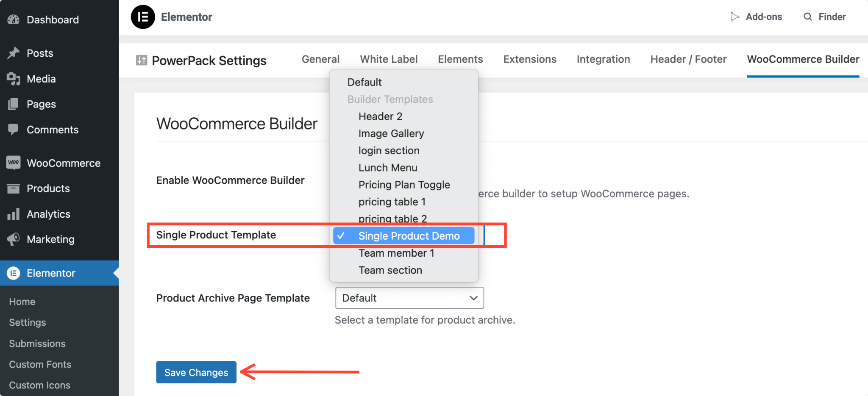Click the Pages icon in sidebar
The image size is (868, 396).
point(14,104)
